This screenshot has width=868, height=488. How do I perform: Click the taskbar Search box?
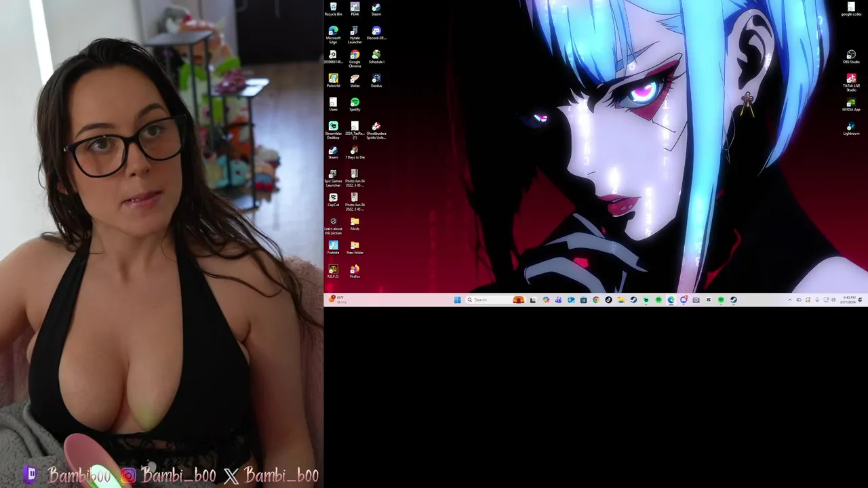(x=495, y=300)
